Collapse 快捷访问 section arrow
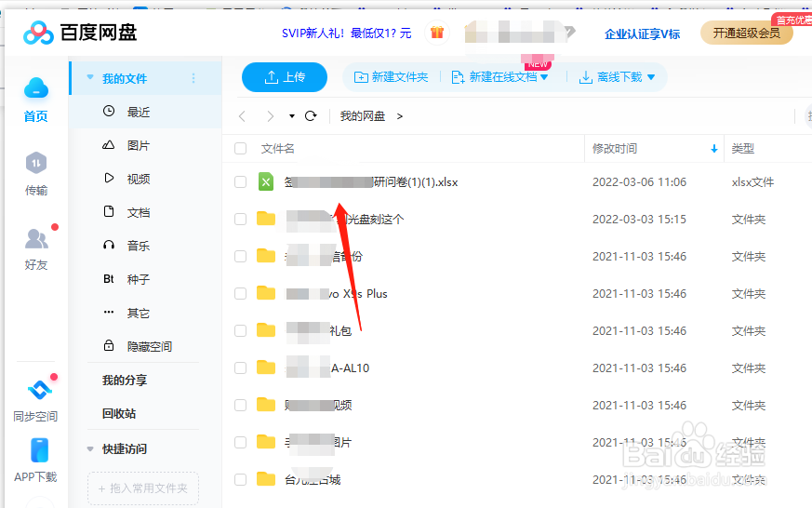 [90, 449]
